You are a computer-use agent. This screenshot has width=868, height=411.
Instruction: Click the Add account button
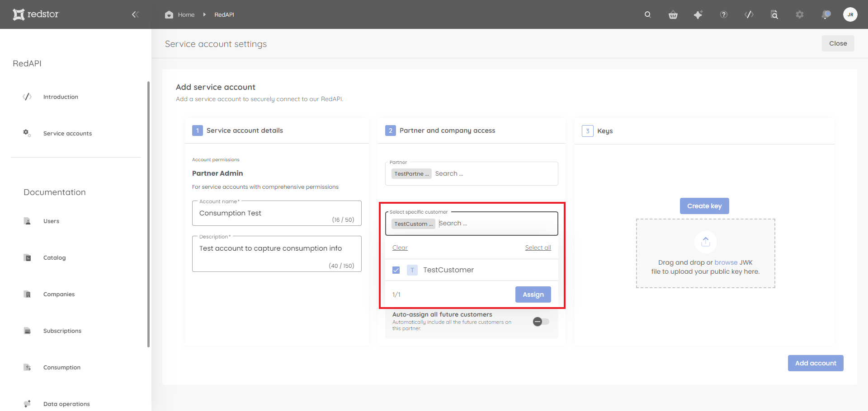[x=816, y=363]
